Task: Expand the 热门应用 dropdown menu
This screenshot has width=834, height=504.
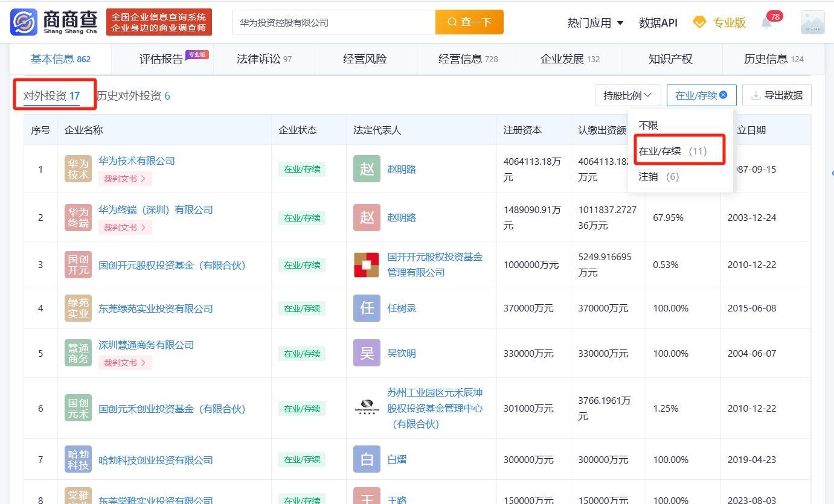Action: pyautogui.click(x=595, y=23)
